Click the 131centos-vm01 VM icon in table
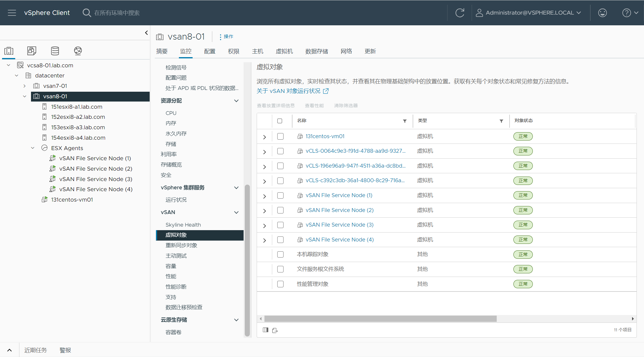Viewport: 644px width, 357px height. coord(300,136)
